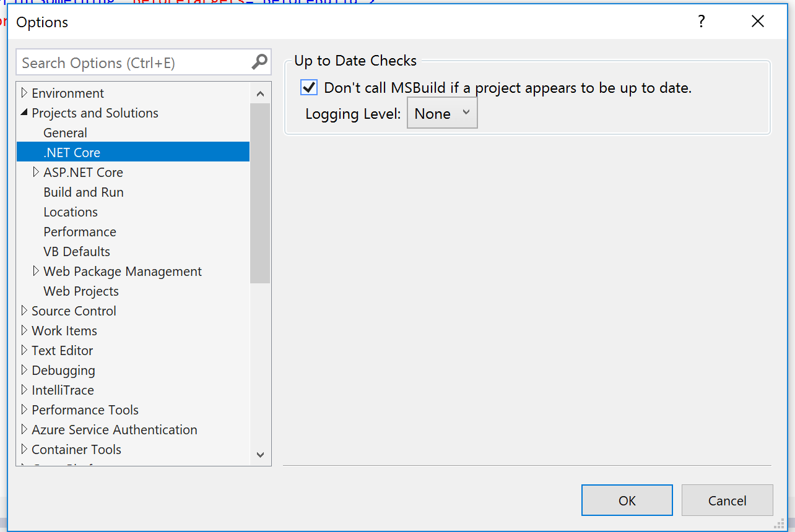The width and height of the screenshot is (795, 532).
Task: Collapse the Projects and Solutions node
Action: click(24, 113)
